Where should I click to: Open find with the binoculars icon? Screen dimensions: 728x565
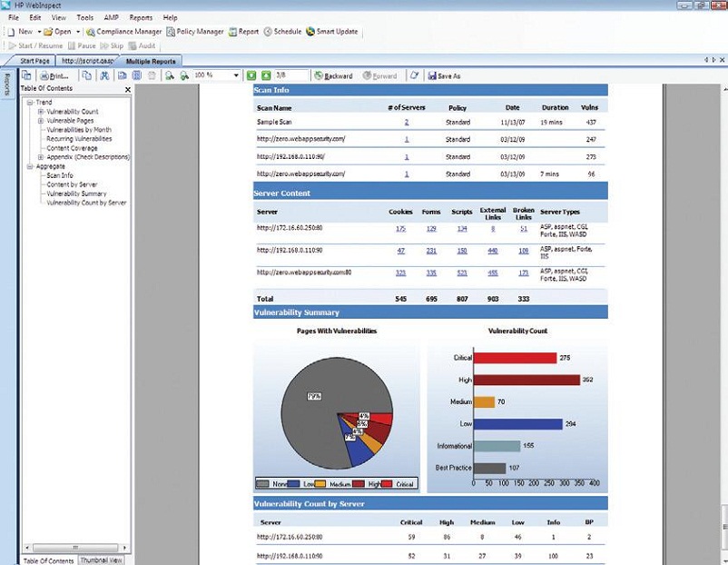(x=105, y=75)
